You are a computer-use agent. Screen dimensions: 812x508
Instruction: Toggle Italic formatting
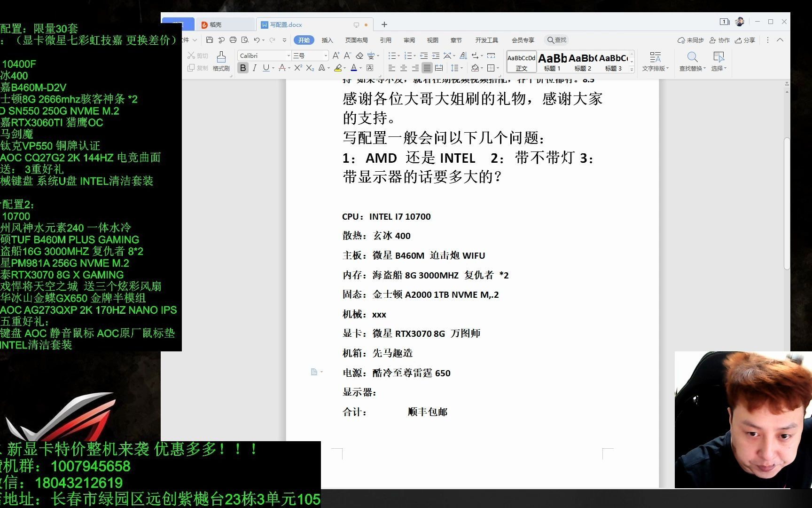(x=254, y=68)
